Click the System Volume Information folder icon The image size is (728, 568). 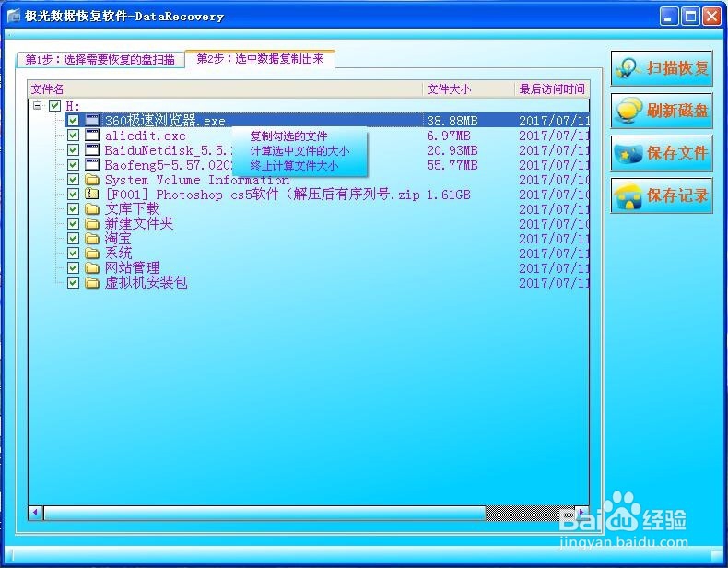(x=92, y=179)
